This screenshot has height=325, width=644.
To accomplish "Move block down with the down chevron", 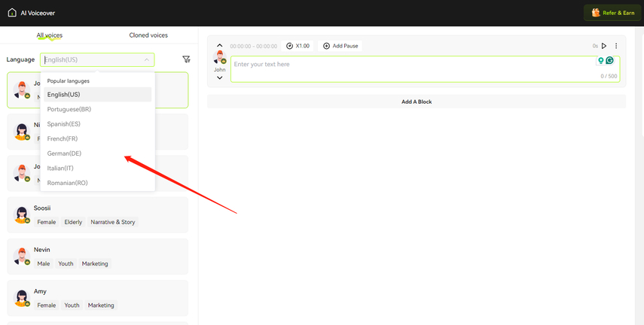I will tap(220, 78).
